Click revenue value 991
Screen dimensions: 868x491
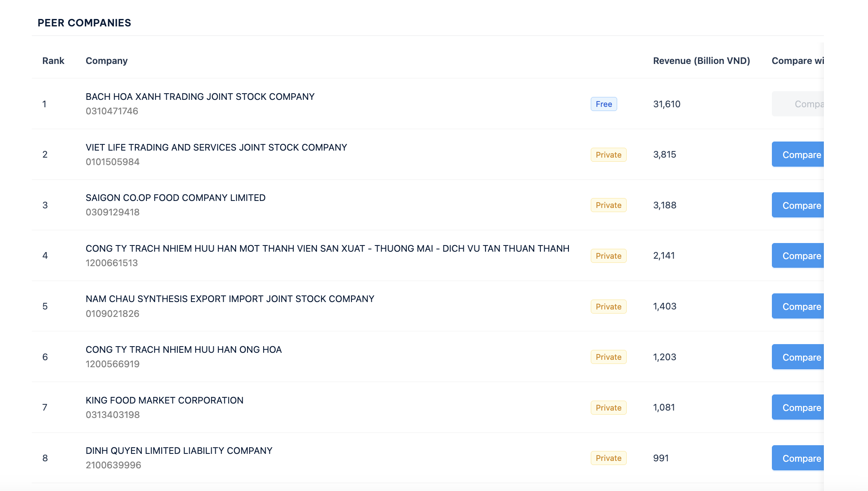[x=661, y=458]
